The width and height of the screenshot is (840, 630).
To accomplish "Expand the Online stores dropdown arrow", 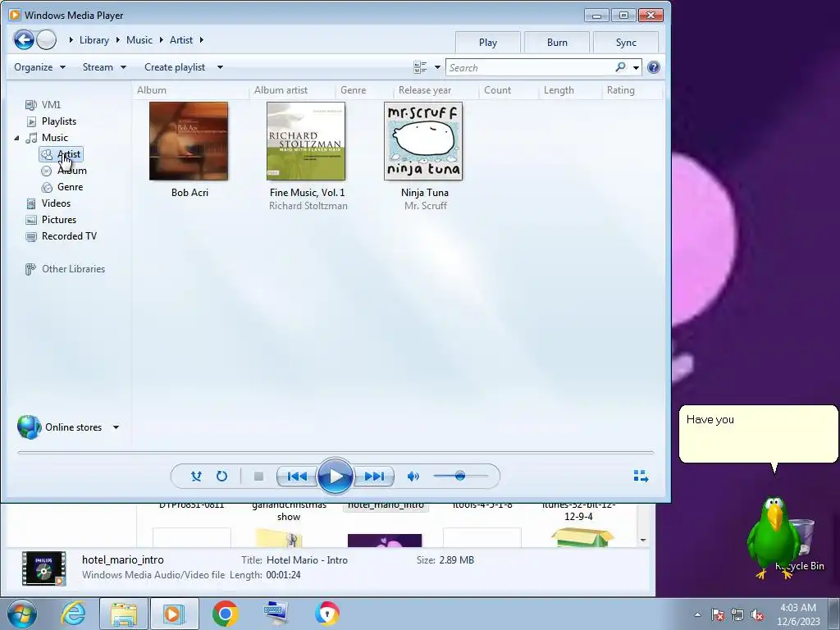I will pyautogui.click(x=116, y=427).
